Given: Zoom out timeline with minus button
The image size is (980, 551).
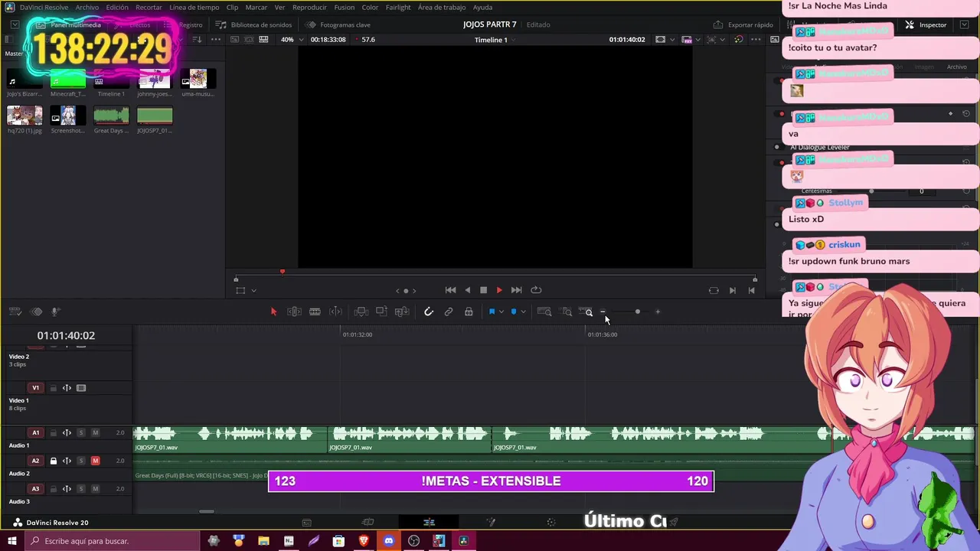Looking at the screenshot, I should [603, 311].
